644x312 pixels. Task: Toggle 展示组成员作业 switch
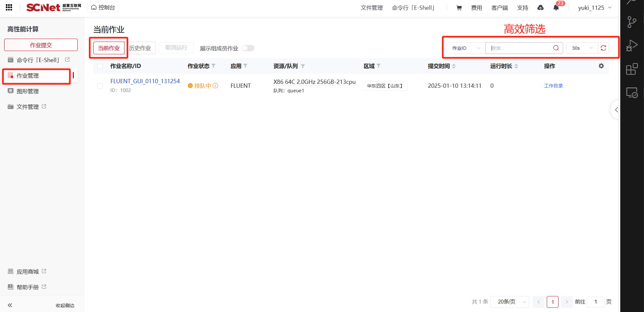point(248,48)
